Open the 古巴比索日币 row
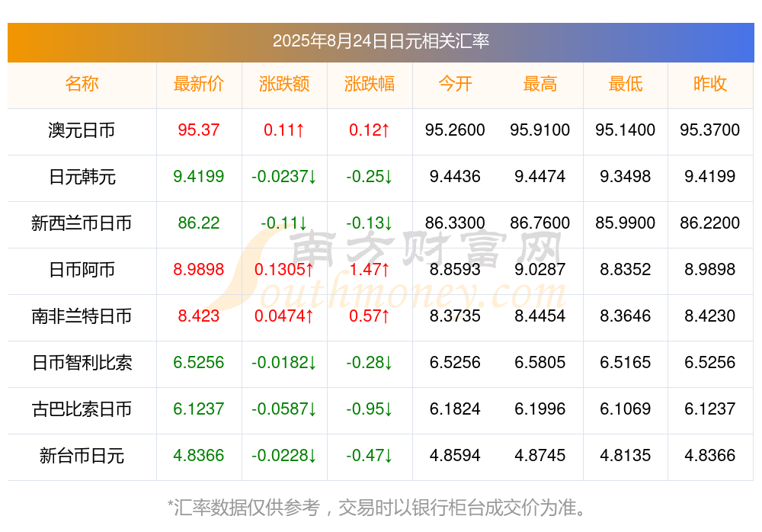 pyautogui.click(x=82, y=409)
